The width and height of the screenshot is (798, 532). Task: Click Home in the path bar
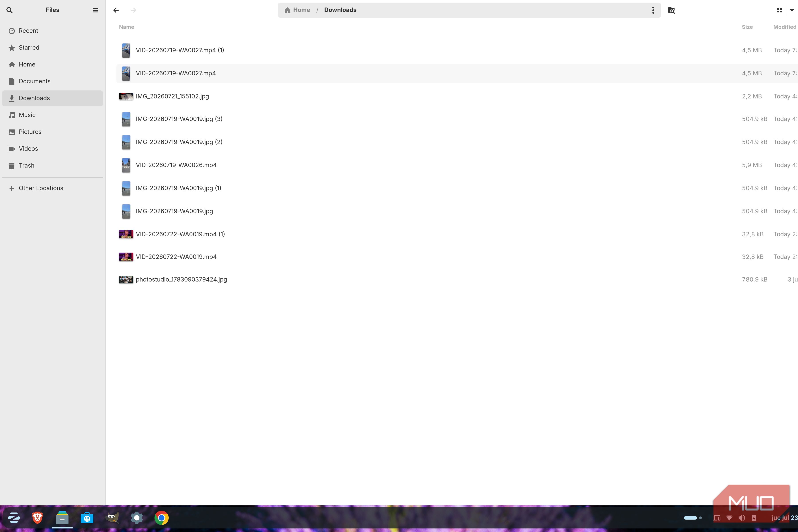coord(297,10)
